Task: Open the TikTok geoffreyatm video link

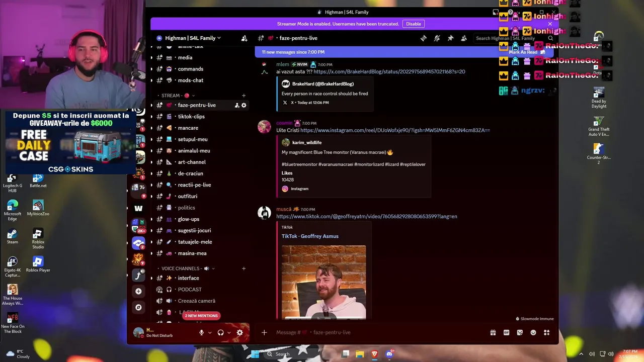Action: pos(367,217)
